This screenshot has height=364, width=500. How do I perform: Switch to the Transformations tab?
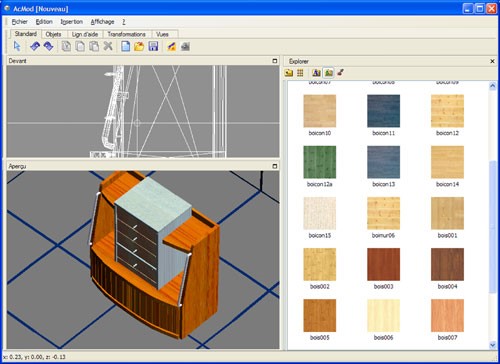127,34
